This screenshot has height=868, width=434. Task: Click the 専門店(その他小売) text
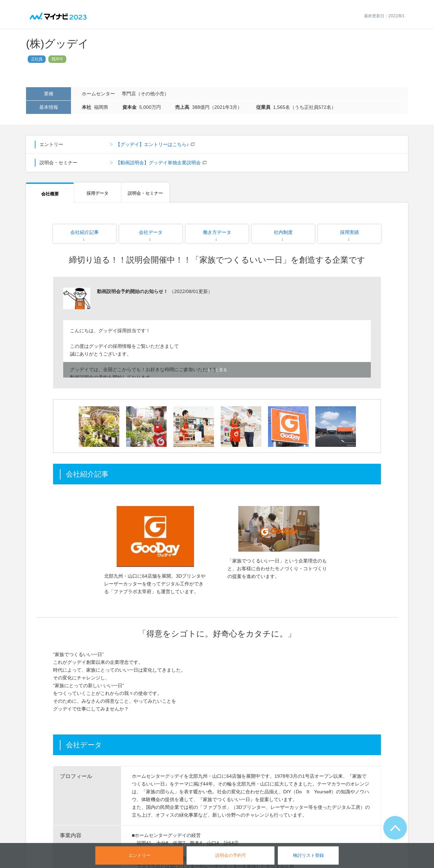click(145, 94)
